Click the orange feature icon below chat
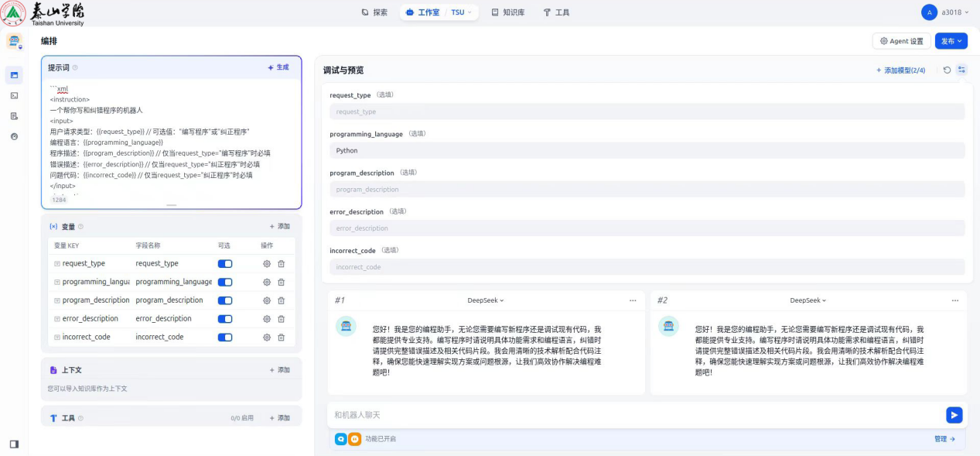The image size is (980, 456). 354,439
